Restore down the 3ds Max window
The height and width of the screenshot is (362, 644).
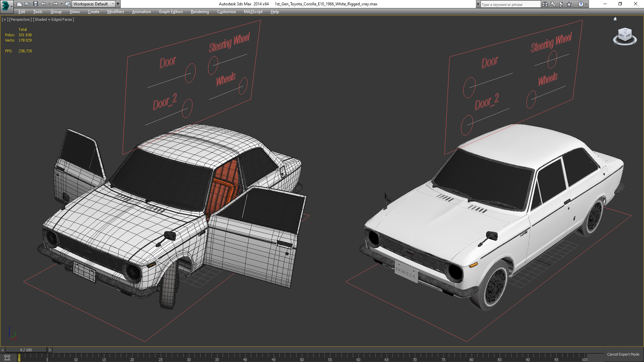[x=620, y=4]
